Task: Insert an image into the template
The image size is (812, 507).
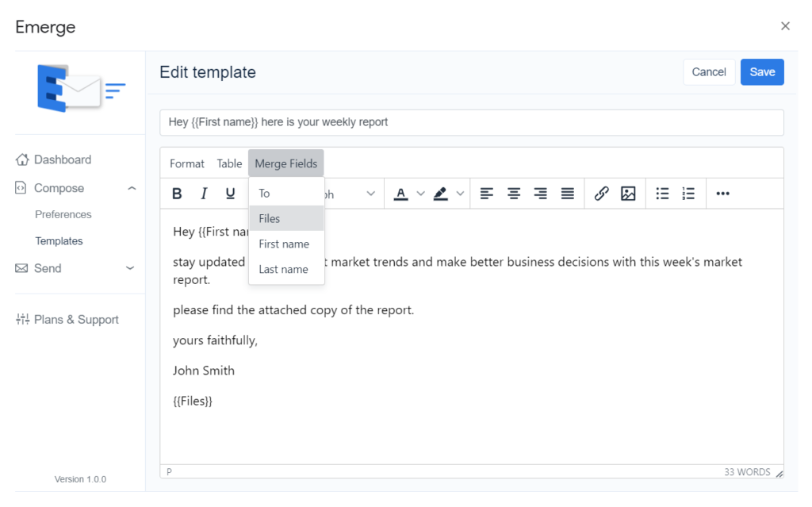Action: click(628, 194)
